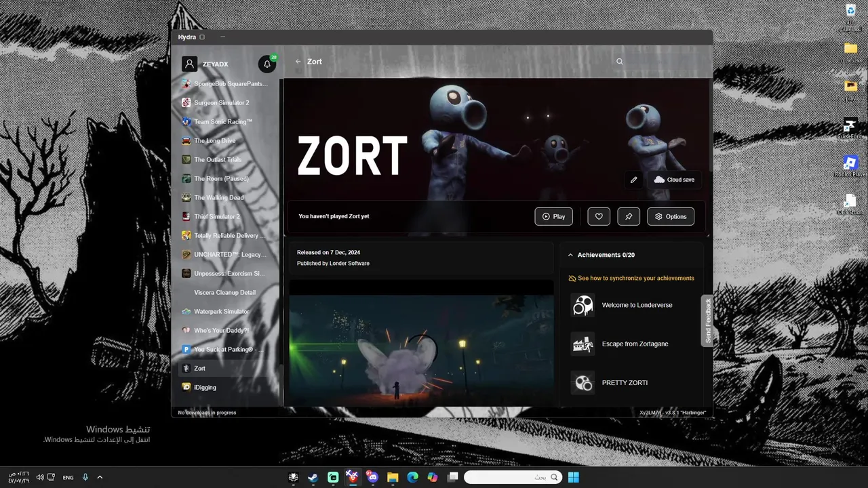This screenshot has height=488, width=868.
Task: Click the pencil edit icon on hero
Action: pos(633,180)
